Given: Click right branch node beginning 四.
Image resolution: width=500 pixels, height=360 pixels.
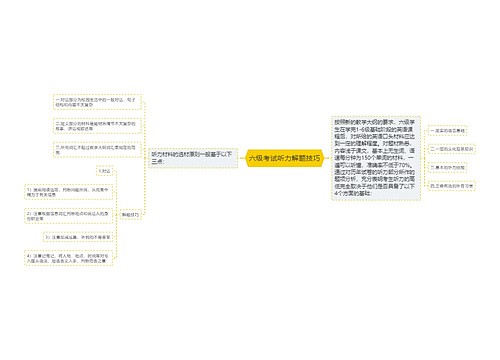Looking at the screenshot, I should click(x=452, y=186).
